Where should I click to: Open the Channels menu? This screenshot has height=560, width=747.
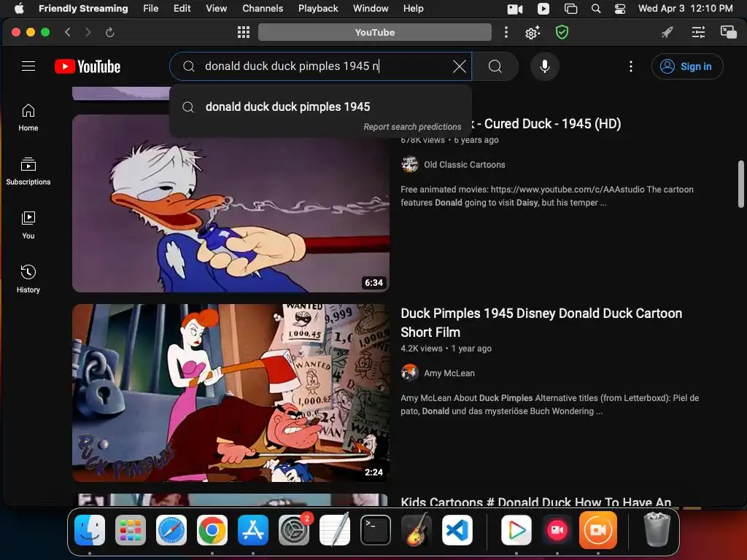tap(263, 9)
